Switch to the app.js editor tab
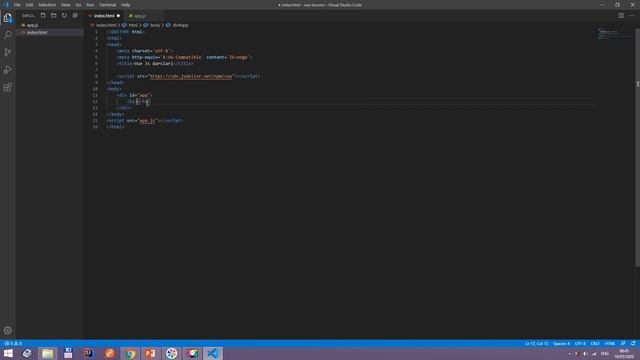 click(x=140, y=16)
